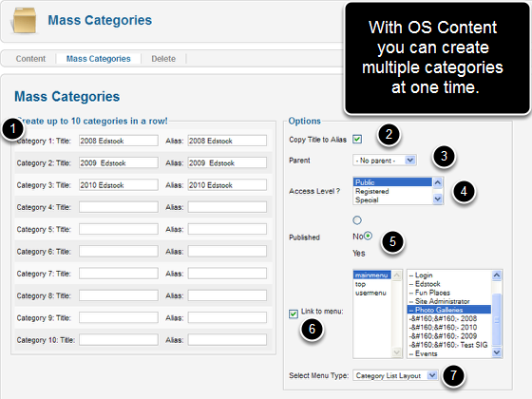Viewport: 532px width, 399px height.
Task: Click down arrow in Access Level list
Action: coord(438,199)
